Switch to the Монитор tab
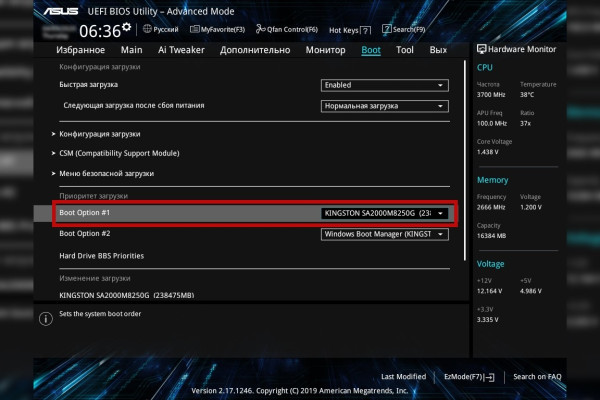This screenshot has width=600, height=400. point(325,50)
